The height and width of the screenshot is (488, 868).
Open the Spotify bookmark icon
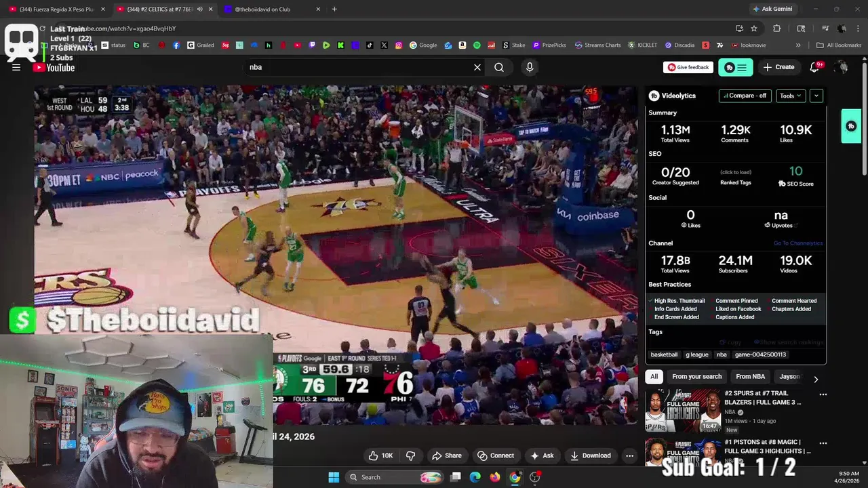[x=477, y=45]
